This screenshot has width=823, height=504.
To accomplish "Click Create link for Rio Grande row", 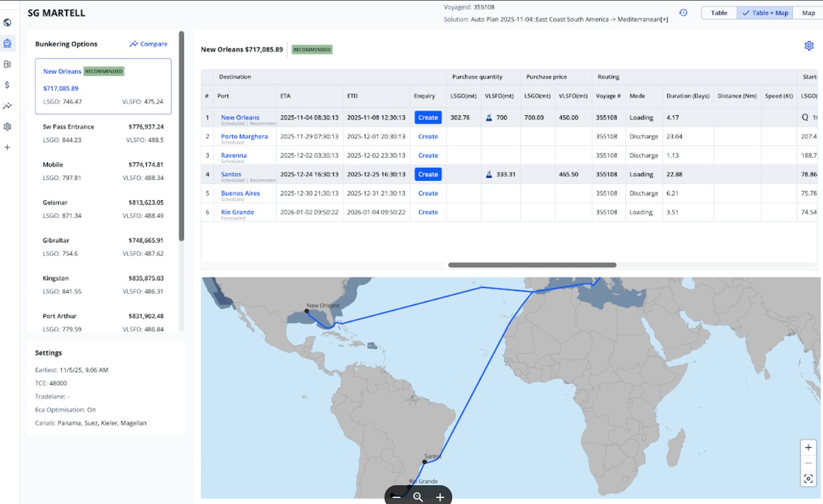I will (x=428, y=212).
